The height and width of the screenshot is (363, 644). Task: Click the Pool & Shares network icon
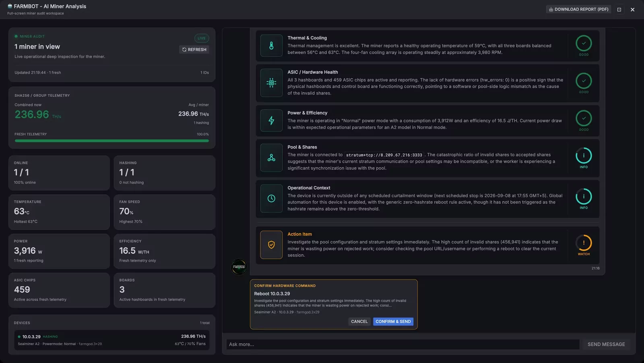pos(271,158)
